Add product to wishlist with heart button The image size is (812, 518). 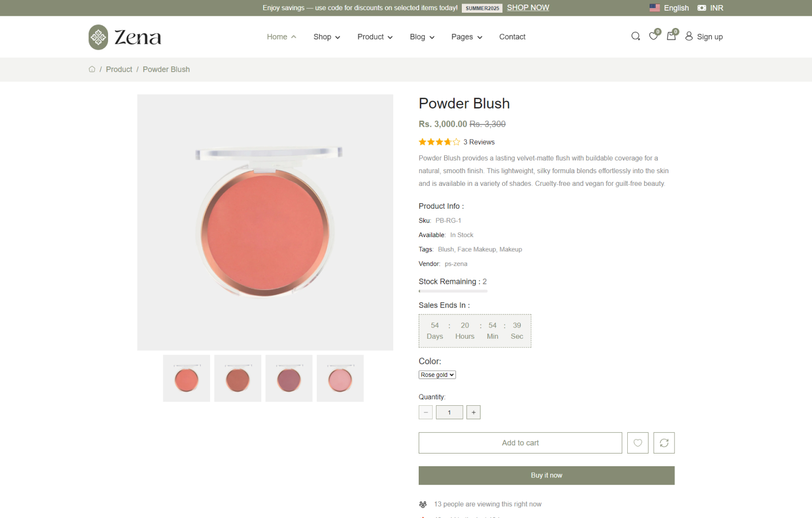click(638, 443)
